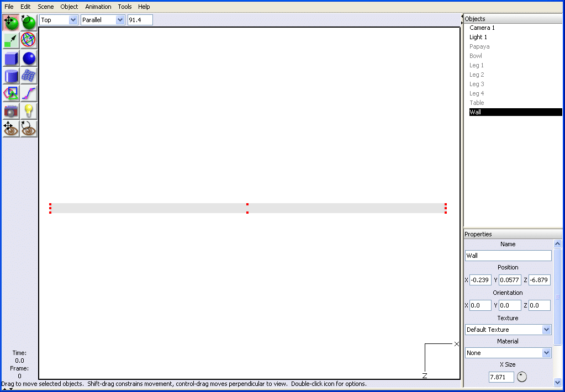Screen dimensions: 565x392
Task: Select the Rotate Object tool
Action: pos(29,23)
